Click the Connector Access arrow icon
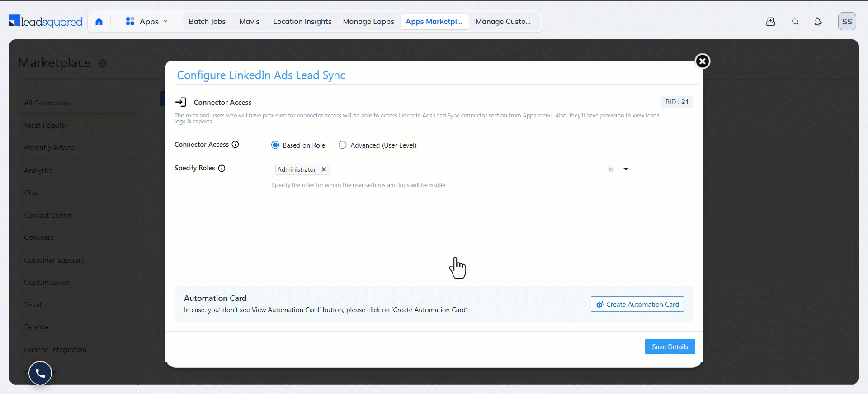The image size is (868, 394). coord(181,102)
